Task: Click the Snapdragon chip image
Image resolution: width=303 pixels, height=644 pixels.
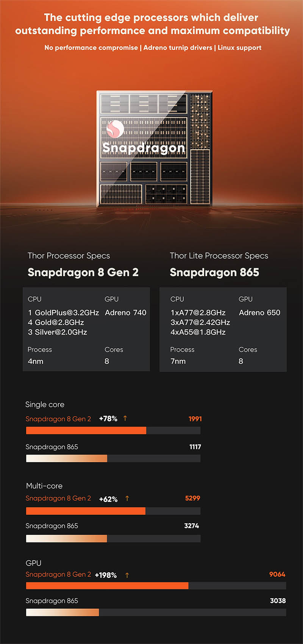Action: pos(154,148)
